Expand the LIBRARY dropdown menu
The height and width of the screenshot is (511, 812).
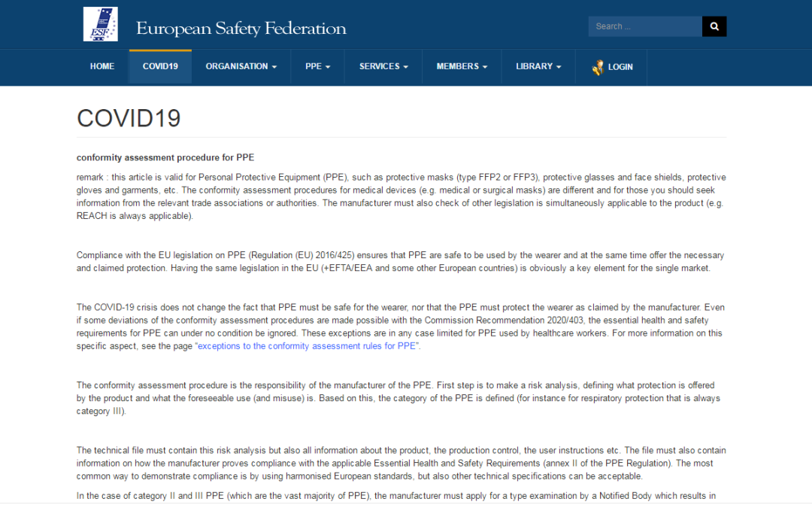538,66
